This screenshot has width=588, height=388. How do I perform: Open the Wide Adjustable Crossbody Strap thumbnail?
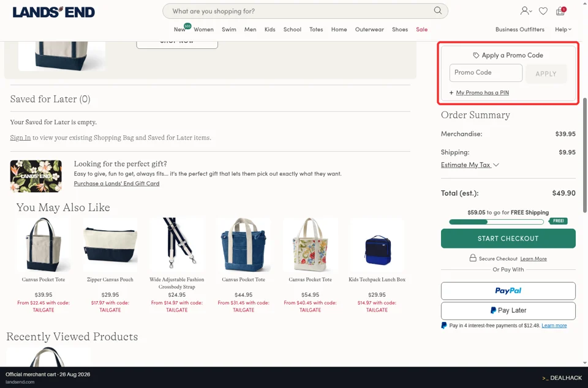(x=176, y=245)
